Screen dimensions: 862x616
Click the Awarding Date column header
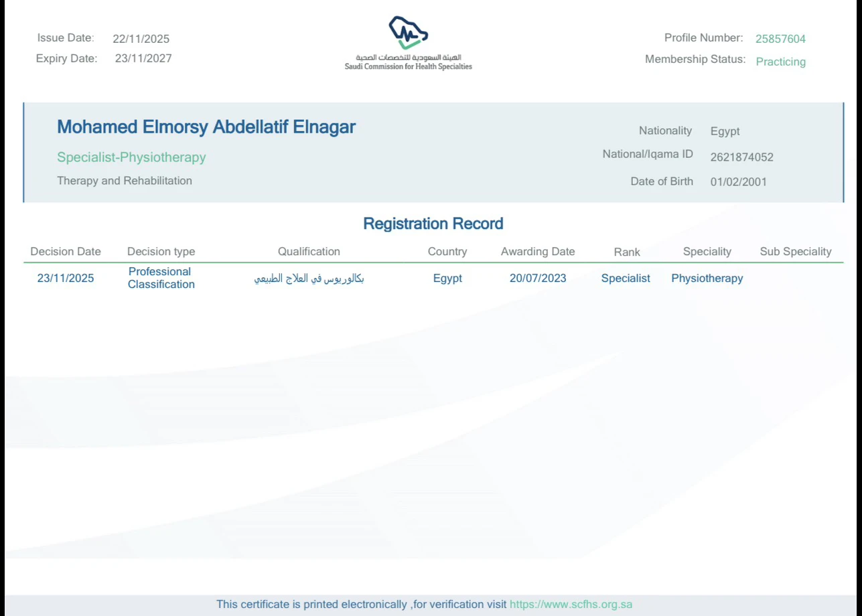coord(537,252)
